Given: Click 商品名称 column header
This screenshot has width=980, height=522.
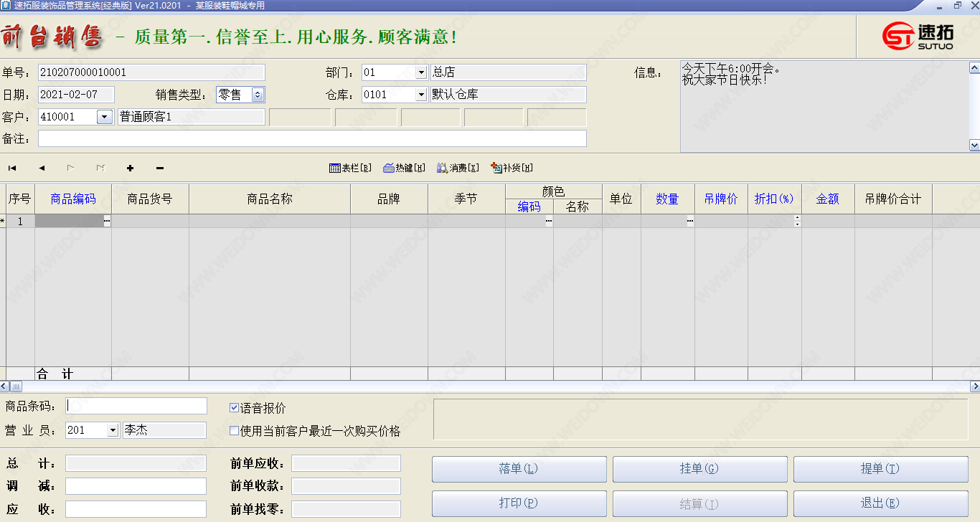Looking at the screenshot, I should pyautogui.click(x=270, y=199).
